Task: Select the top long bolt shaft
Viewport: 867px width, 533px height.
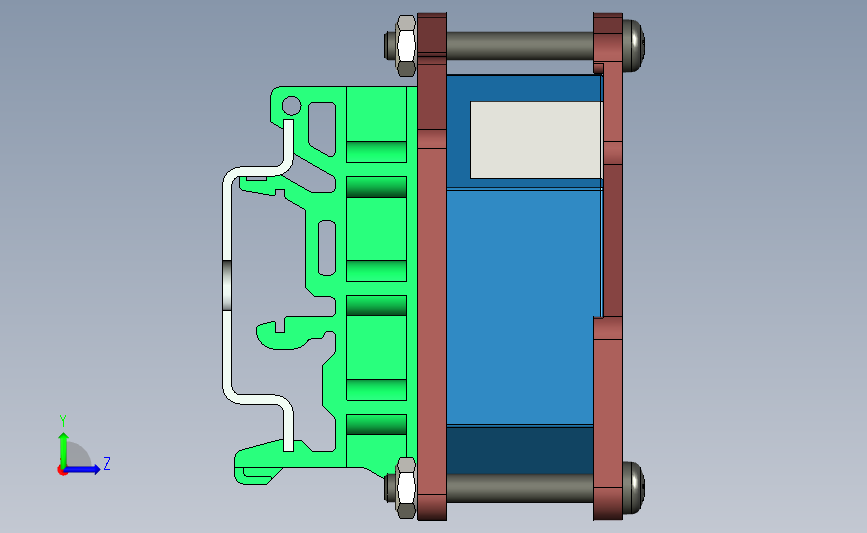Action: pyautogui.click(x=520, y=45)
